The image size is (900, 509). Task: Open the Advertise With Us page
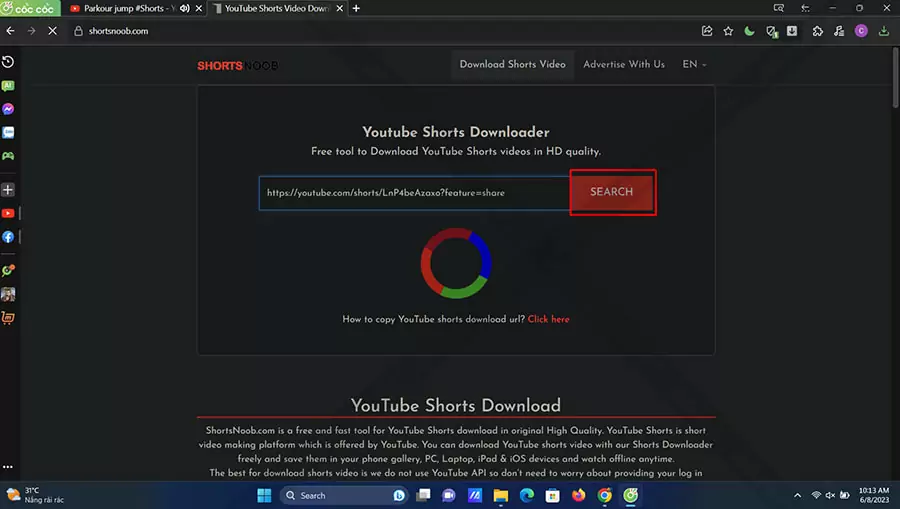click(x=624, y=64)
